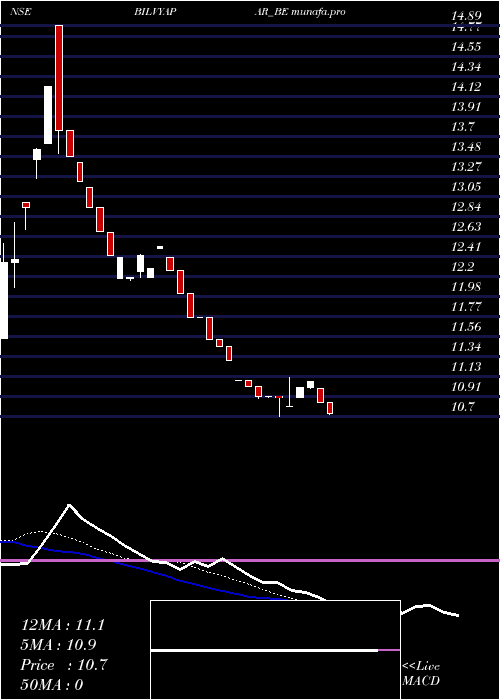The image size is (500, 700).
Task: Click the <<Live MACD label
Action: tap(421, 673)
